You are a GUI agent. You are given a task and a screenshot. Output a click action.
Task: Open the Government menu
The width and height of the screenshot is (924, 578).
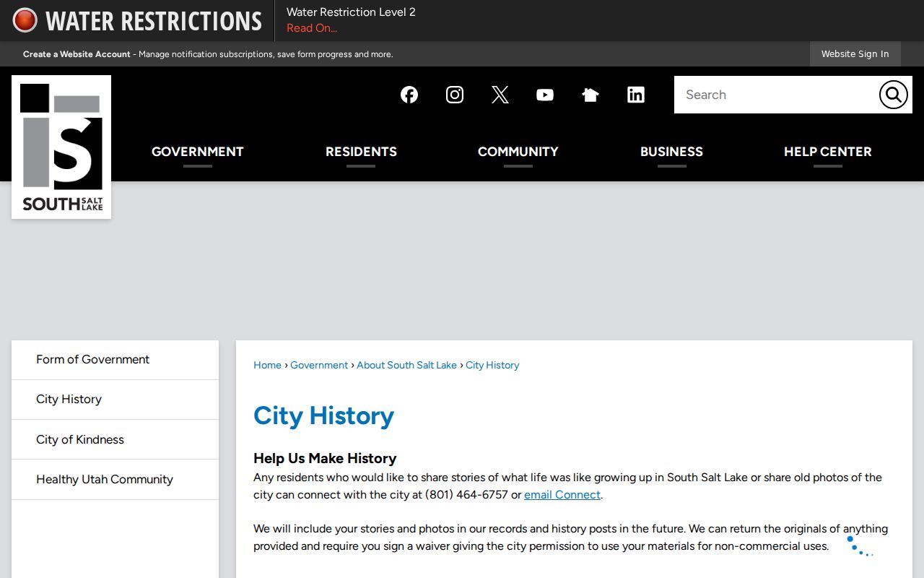coord(198,152)
